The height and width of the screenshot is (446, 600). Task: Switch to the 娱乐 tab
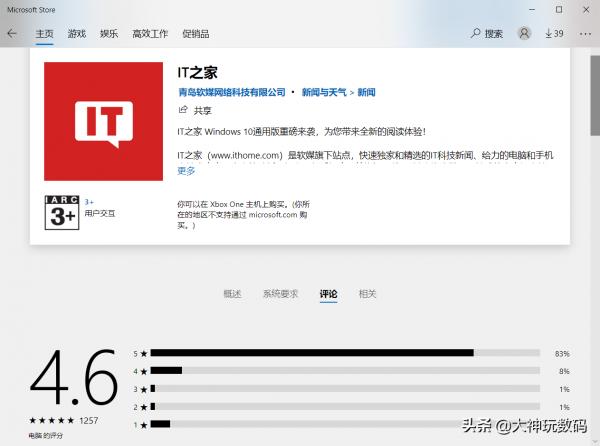[x=109, y=34]
